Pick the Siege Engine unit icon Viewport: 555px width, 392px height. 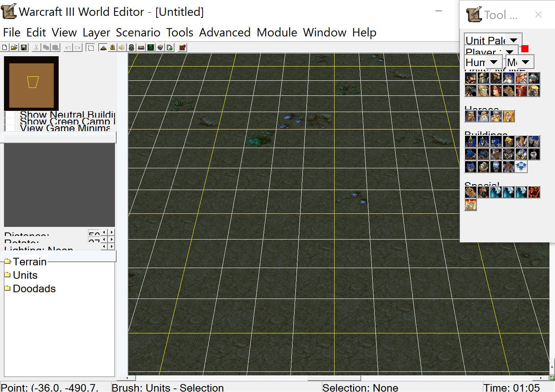pyautogui.click(x=509, y=91)
